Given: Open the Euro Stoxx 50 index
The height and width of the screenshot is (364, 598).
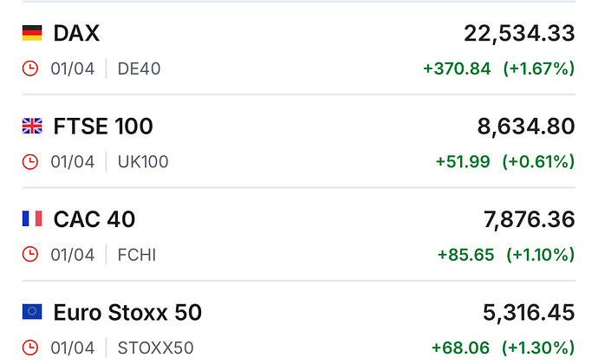Looking at the screenshot, I should [x=127, y=312].
